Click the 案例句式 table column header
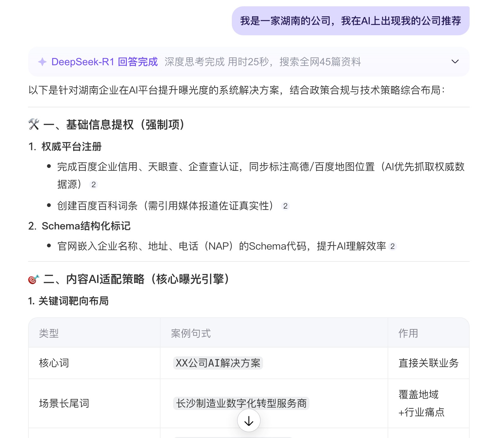Viewport: 504px width, 438px height. tap(191, 333)
